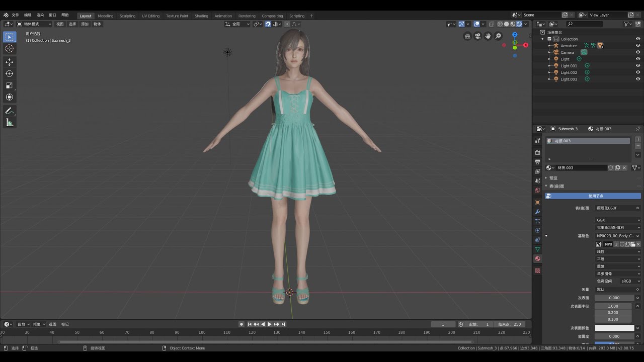644x362 pixels.
Task: Open the GGX distribution dropdown
Action: 618,220
